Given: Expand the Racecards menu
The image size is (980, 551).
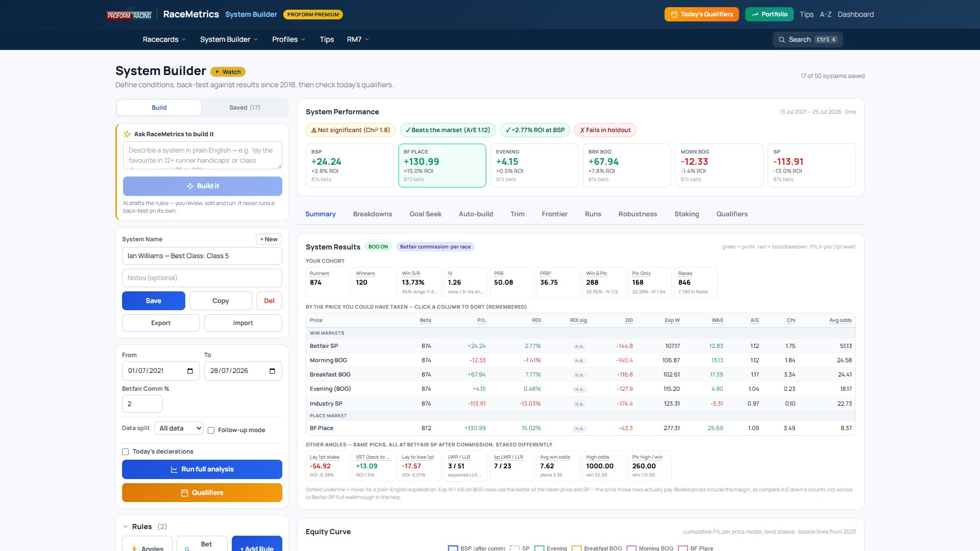Looking at the screenshot, I should tap(164, 40).
